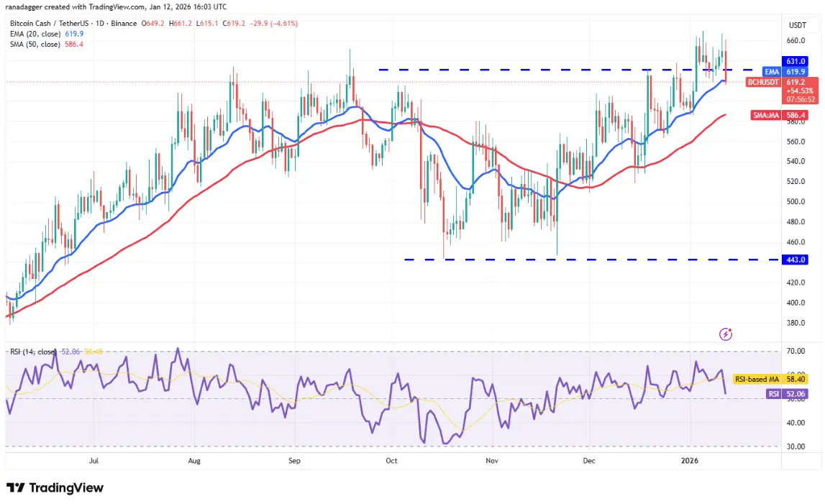Click the USDT currency label on price axis
825x504 pixels.
pos(797,25)
